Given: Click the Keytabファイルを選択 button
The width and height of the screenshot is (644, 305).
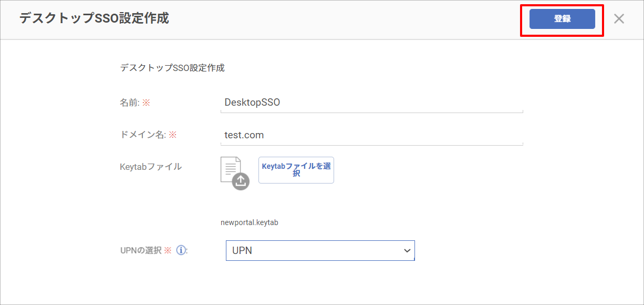Looking at the screenshot, I should point(296,170).
